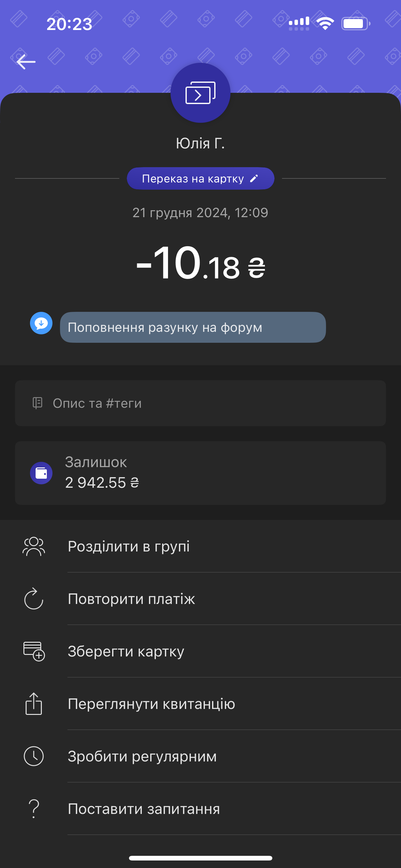Tap Поставити запитання

point(144,809)
